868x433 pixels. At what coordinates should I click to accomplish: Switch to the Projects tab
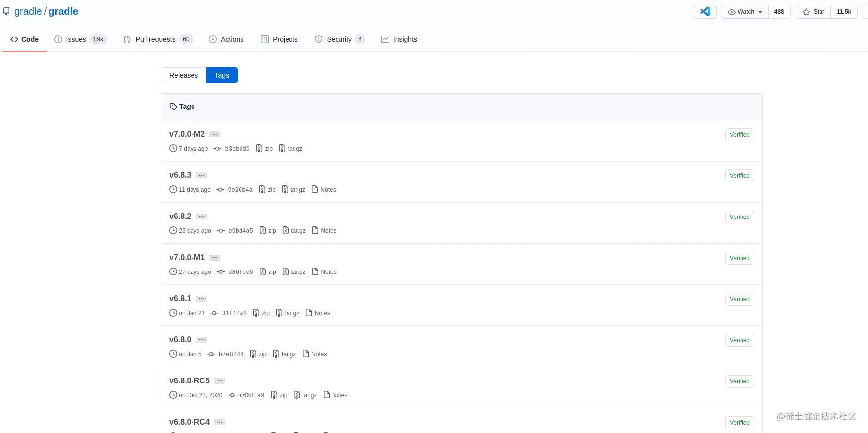tap(279, 39)
